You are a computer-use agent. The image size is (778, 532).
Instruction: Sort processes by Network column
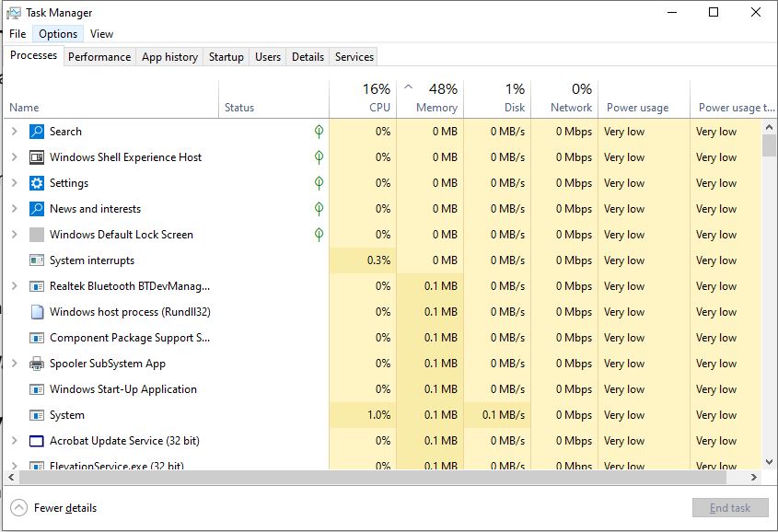click(564, 99)
